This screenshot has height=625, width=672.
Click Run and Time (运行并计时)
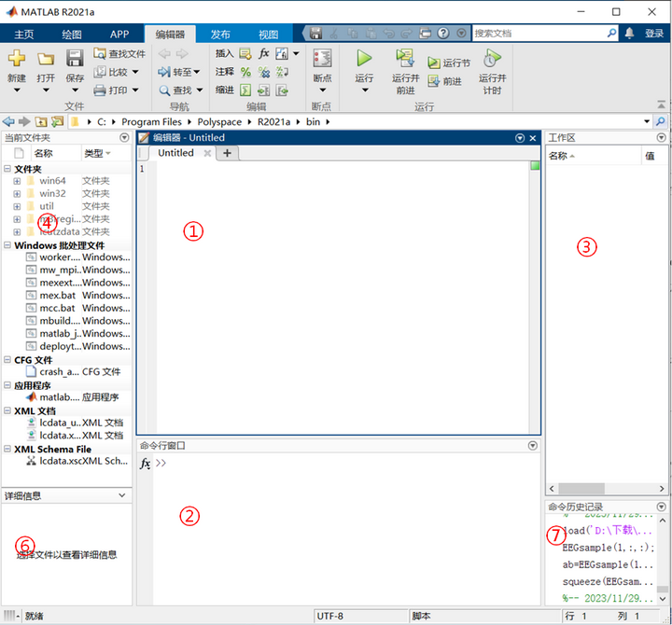[x=492, y=71]
